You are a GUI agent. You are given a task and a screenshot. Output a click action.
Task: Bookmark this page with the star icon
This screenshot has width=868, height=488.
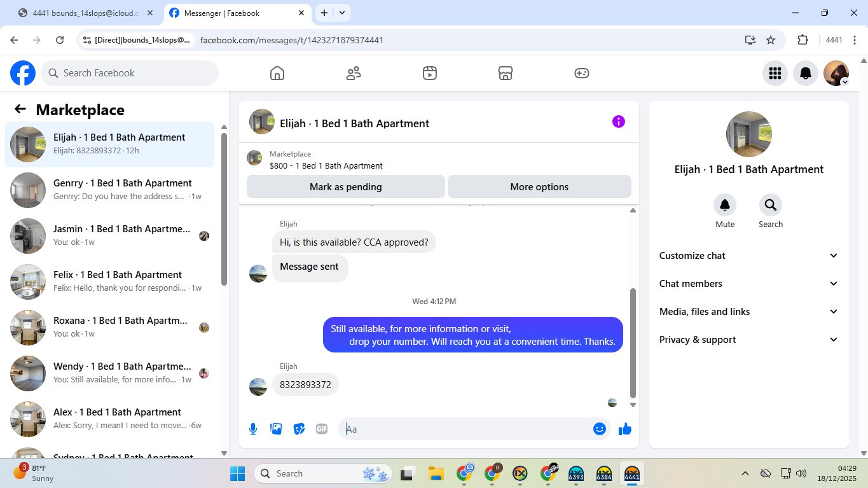coord(771,40)
